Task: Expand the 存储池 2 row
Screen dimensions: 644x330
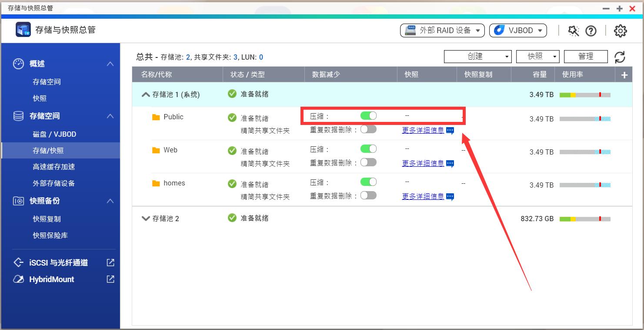Action: click(145, 218)
